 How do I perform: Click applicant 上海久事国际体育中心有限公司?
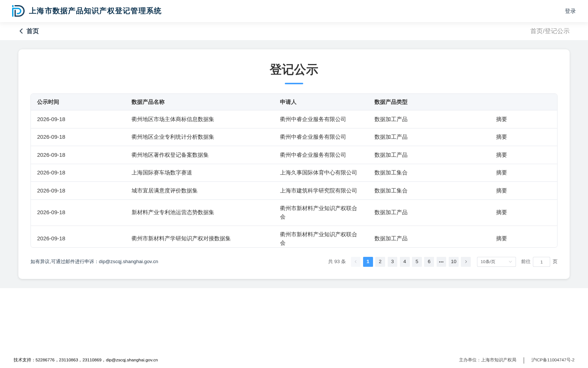point(319,173)
